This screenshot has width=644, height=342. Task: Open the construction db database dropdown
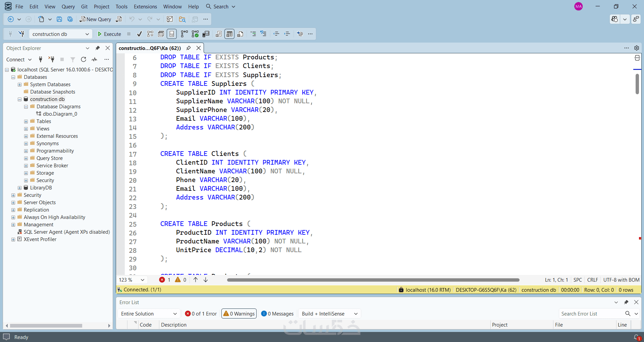coord(61,34)
